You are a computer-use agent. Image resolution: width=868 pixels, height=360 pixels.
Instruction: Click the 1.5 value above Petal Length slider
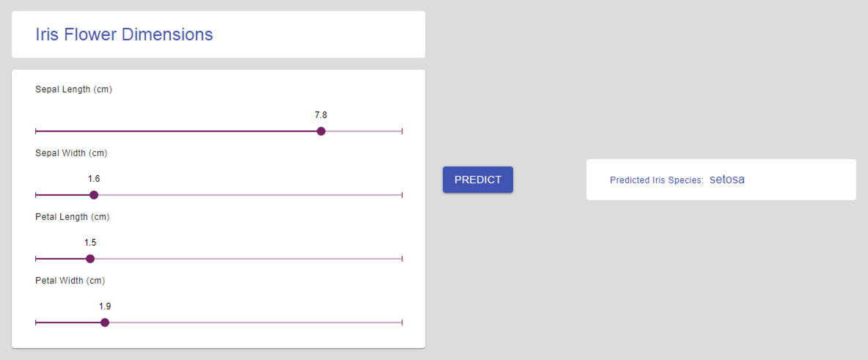(x=90, y=243)
